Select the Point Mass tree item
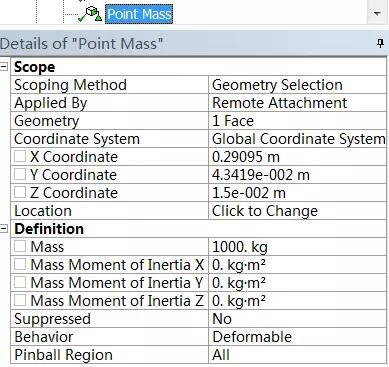The width and height of the screenshot is (389, 367). click(139, 14)
